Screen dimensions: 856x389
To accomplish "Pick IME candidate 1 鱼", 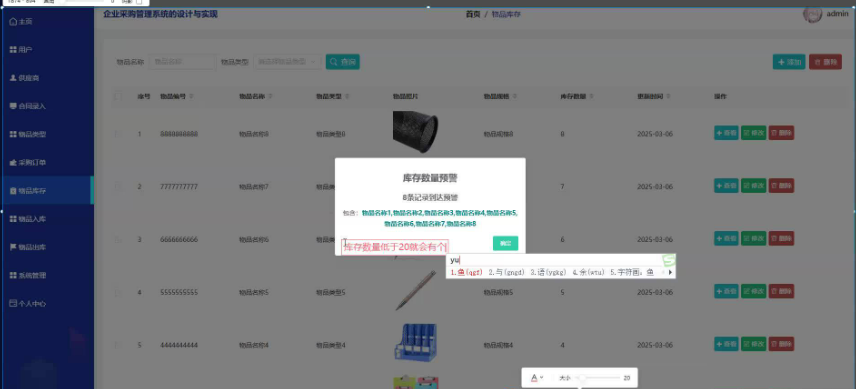I will click(x=466, y=272).
